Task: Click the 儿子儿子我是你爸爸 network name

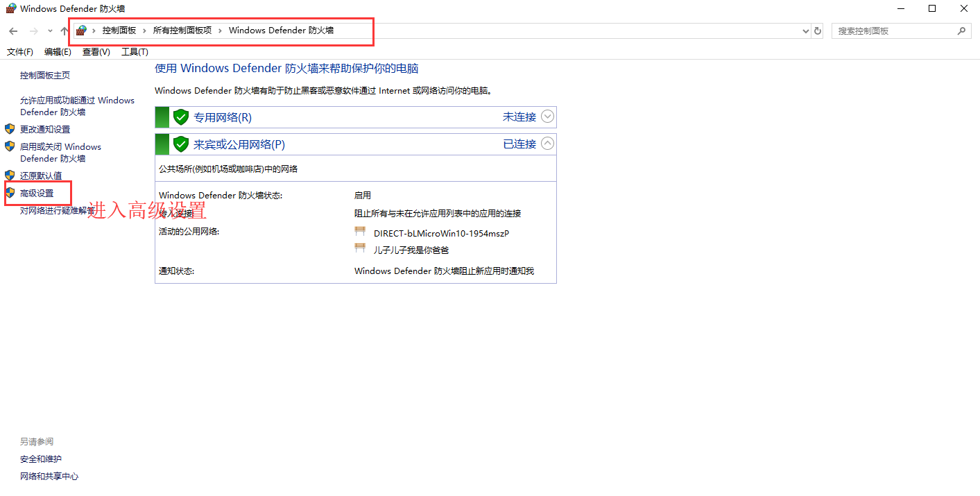Action: click(x=411, y=250)
